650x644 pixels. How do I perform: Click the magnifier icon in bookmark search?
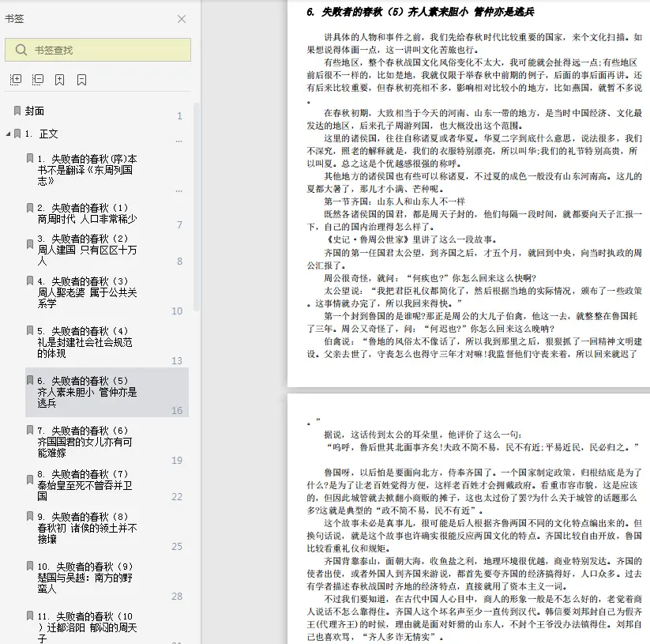(21, 50)
